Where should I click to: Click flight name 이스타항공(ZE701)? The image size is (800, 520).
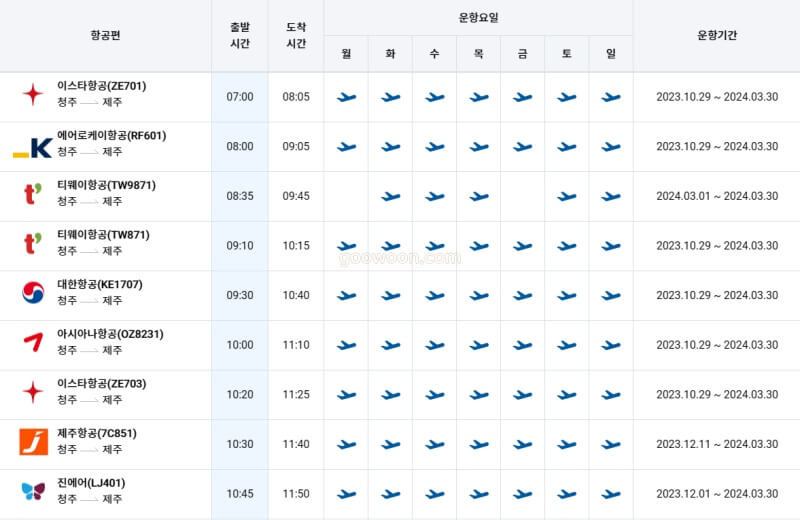(102, 86)
